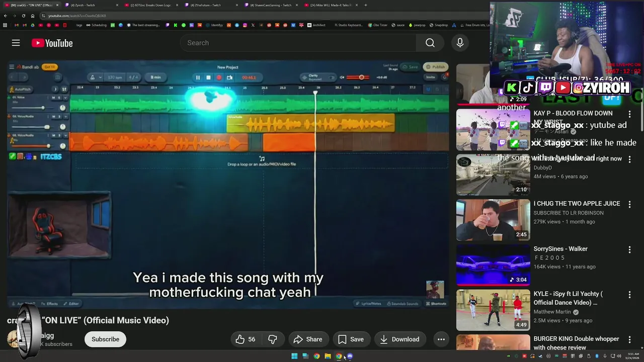644x362 pixels.
Task: Expand the first Voice track options chevron
Action: tap(65, 98)
